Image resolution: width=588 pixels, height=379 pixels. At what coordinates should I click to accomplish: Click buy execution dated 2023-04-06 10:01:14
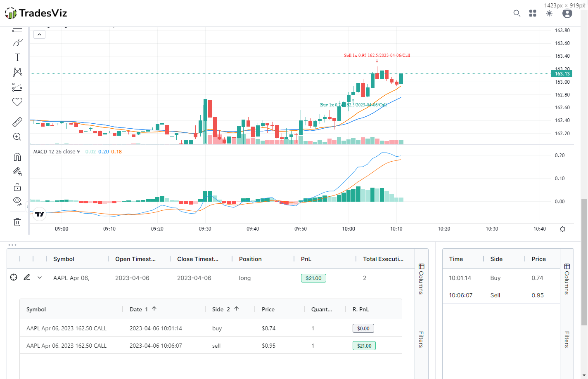[x=211, y=328]
